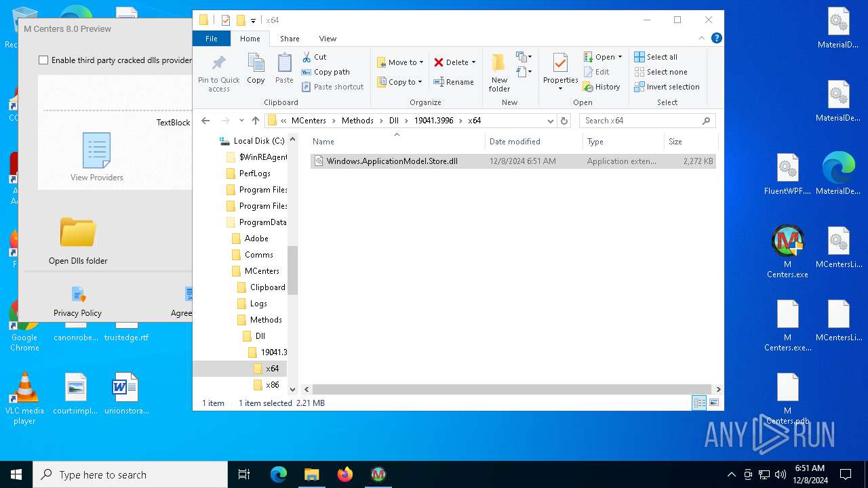
Task: Click Pin to Quick access icon
Action: point(218,73)
